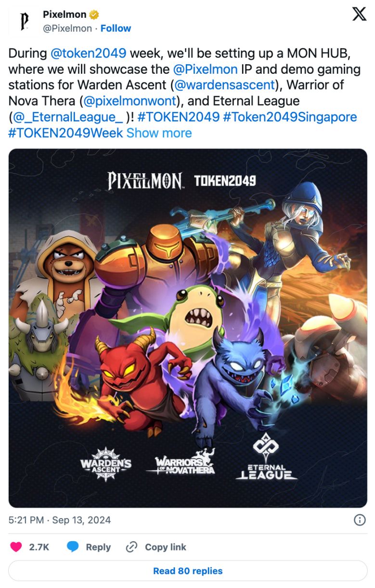Expand tweet text with Show more
This screenshot has width=375, height=588.
[159, 133]
